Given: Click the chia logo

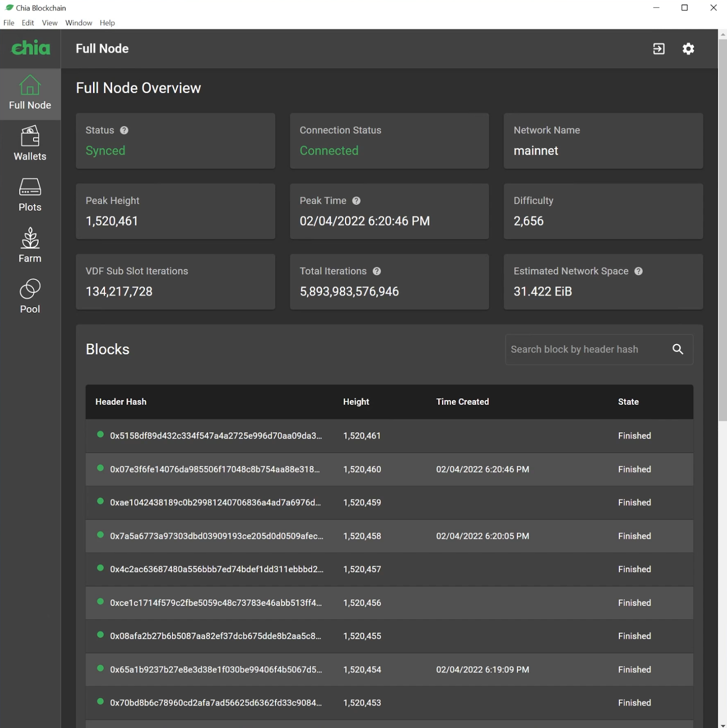Looking at the screenshot, I should click(30, 48).
